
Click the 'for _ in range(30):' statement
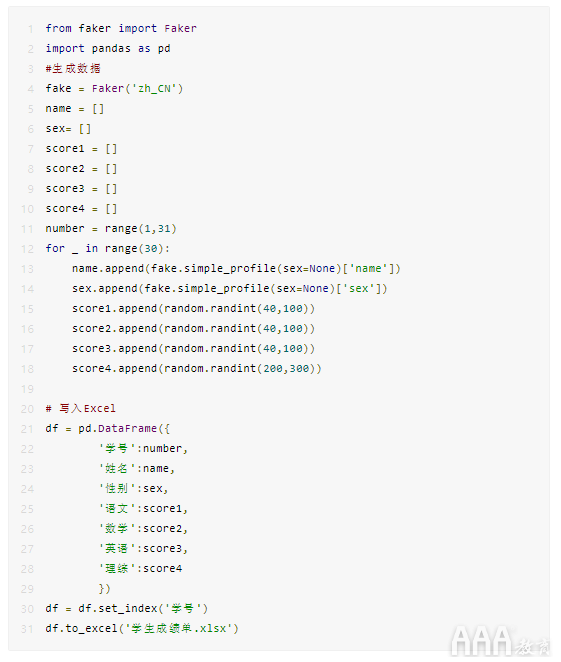click(107, 249)
